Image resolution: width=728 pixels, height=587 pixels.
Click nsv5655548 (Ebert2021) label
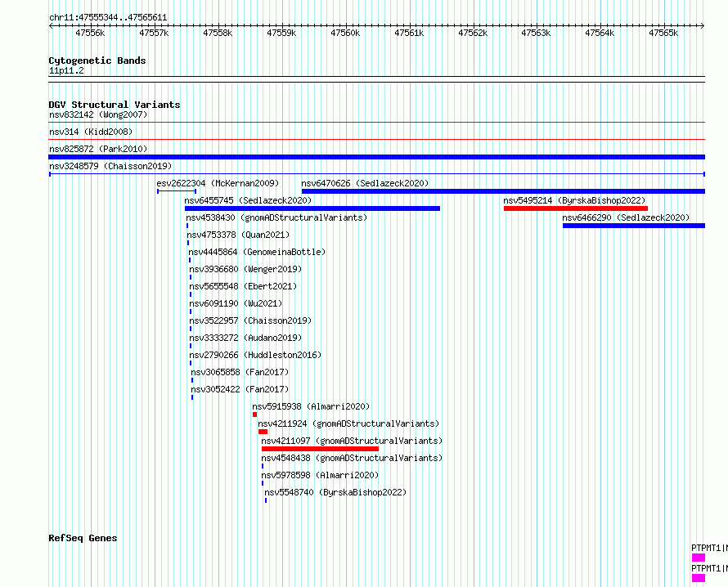(243, 286)
